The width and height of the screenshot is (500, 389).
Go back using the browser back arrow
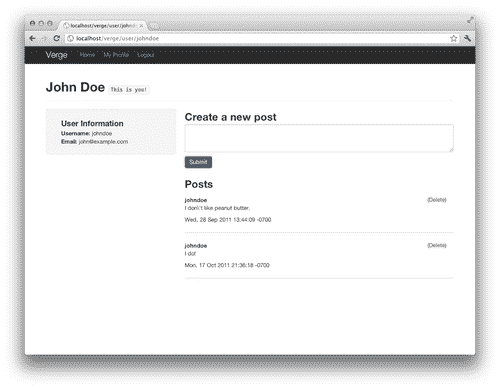coord(32,38)
